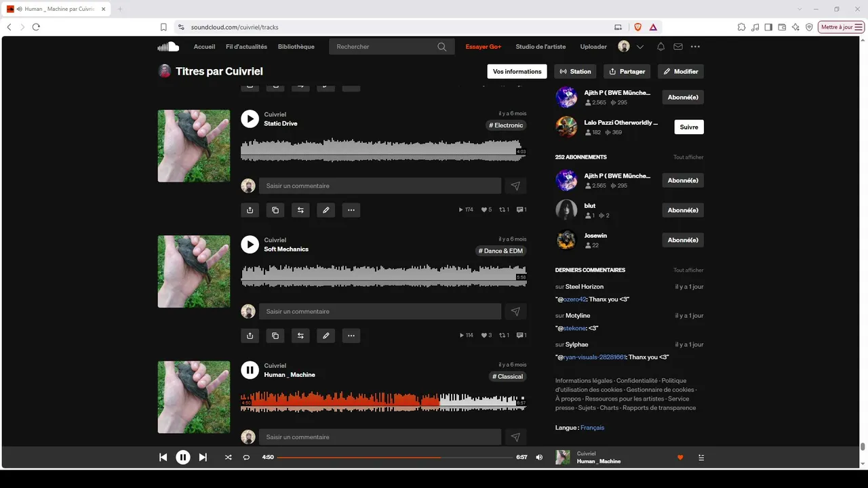
Task: Open Studio de l'artiste
Action: pyautogui.click(x=540, y=47)
